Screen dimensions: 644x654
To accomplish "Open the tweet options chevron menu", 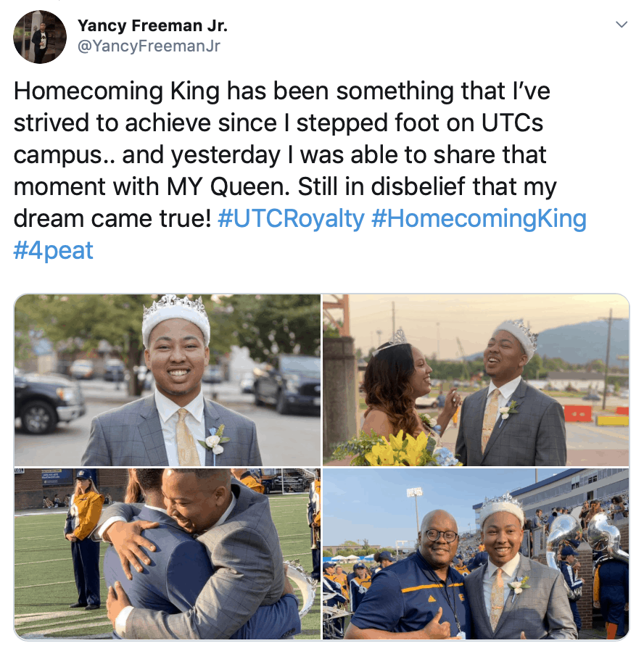I will pos(622,25).
